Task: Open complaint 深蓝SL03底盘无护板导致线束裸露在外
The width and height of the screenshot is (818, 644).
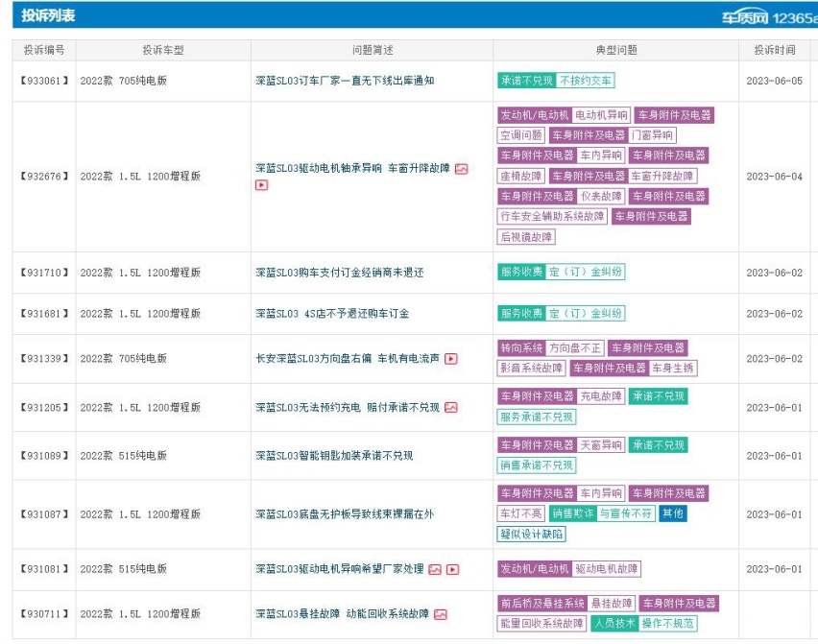Action: [x=345, y=514]
